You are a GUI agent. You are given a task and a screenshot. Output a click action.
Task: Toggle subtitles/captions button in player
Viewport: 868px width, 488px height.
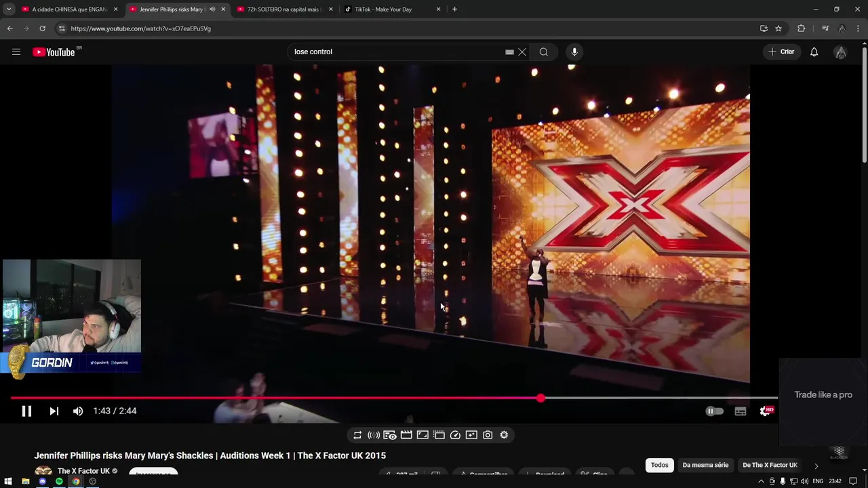741,411
